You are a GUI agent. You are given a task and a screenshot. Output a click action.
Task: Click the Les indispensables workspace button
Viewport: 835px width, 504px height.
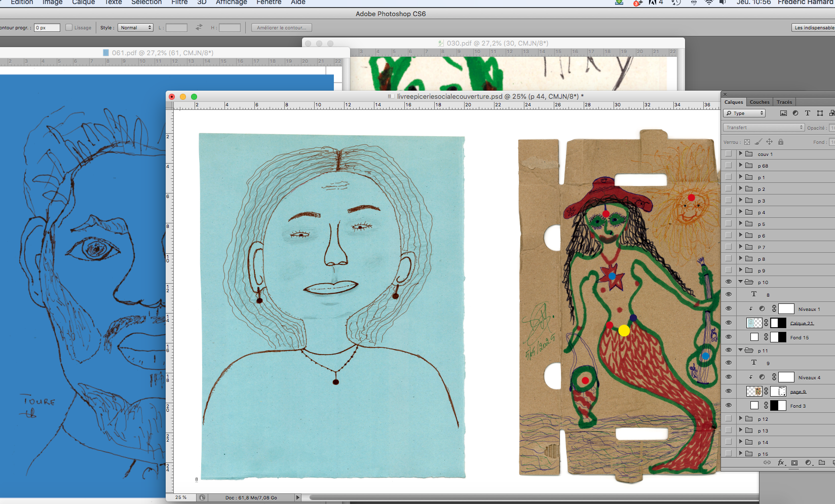click(x=814, y=27)
